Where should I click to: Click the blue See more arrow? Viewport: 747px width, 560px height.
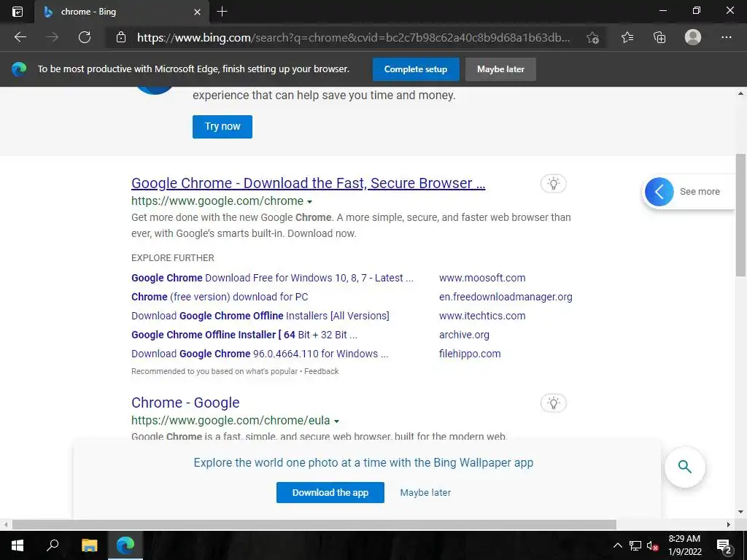click(659, 192)
